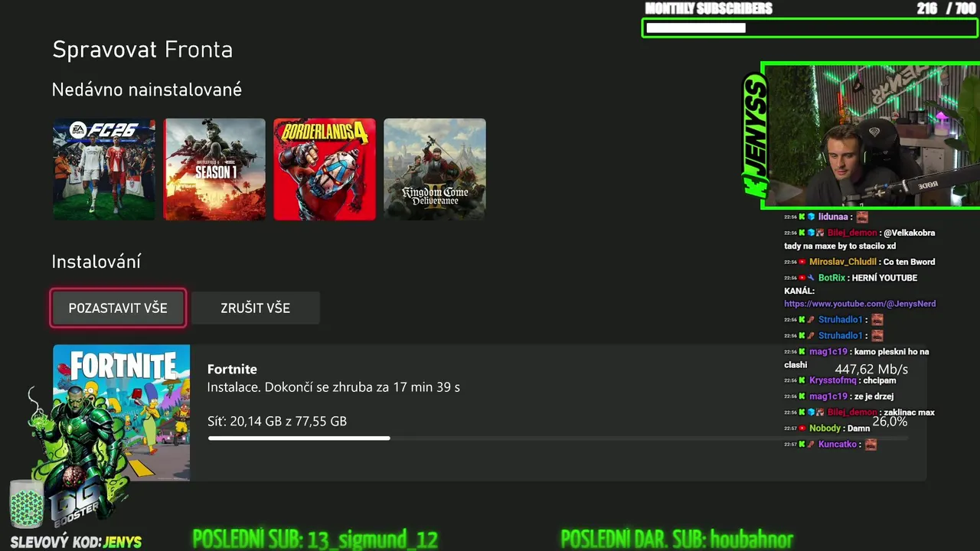The width and height of the screenshot is (980, 551).
Task: Click the YouTube badge beside Nobody
Action: click(x=802, y=429)
